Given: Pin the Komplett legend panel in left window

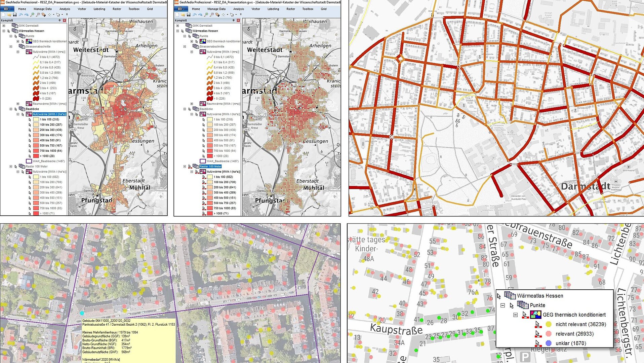Looking at the screenshot, I should point(60,21).
